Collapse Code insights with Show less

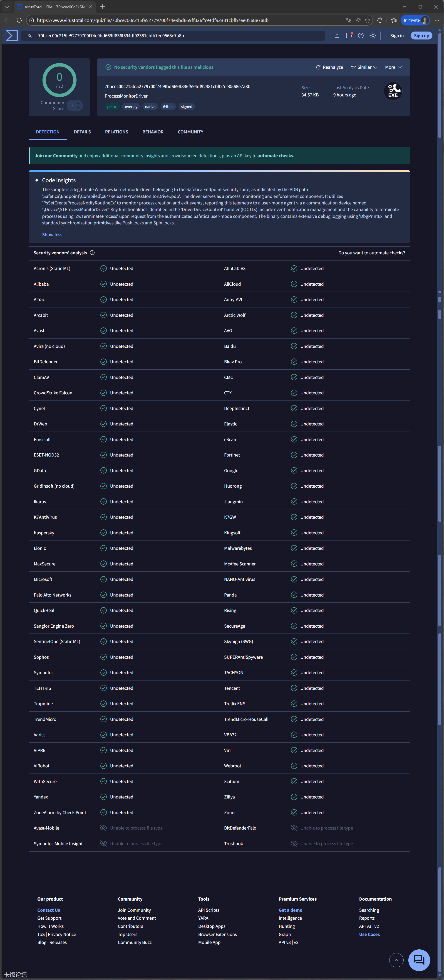pyautogui.click(x=52, y=235)
